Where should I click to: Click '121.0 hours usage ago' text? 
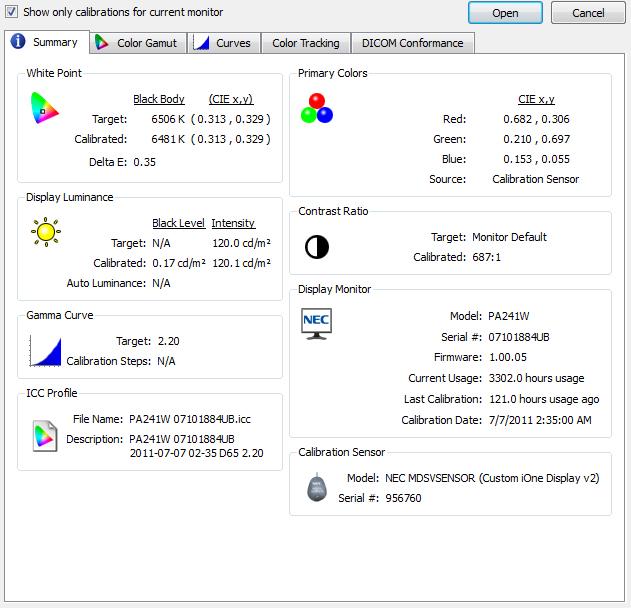[544, 399]
